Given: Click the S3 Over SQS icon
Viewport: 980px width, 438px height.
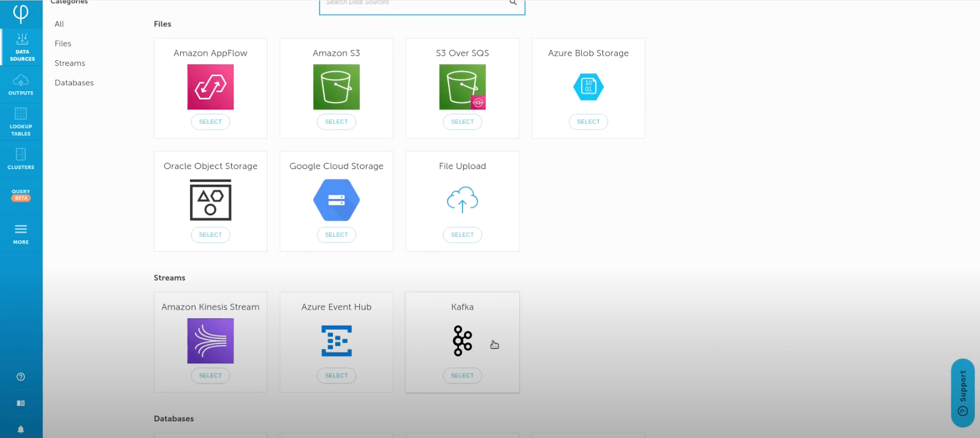Looking at the screenshot, I should 462,87.
